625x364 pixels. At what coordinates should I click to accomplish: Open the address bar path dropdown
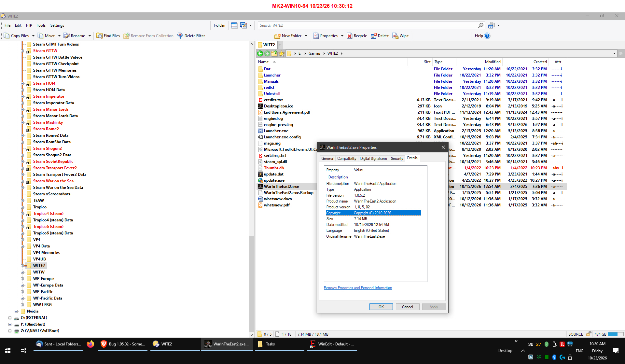[x=614, y=53]
